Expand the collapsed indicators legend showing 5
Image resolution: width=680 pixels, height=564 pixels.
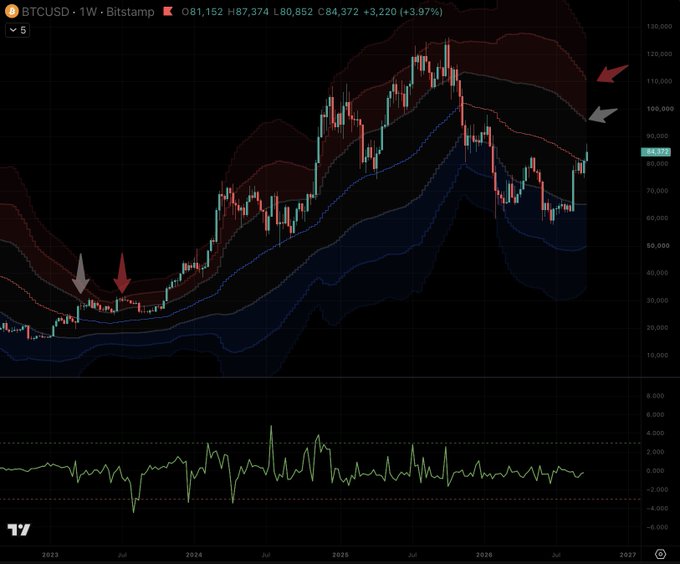pos(18,30)
